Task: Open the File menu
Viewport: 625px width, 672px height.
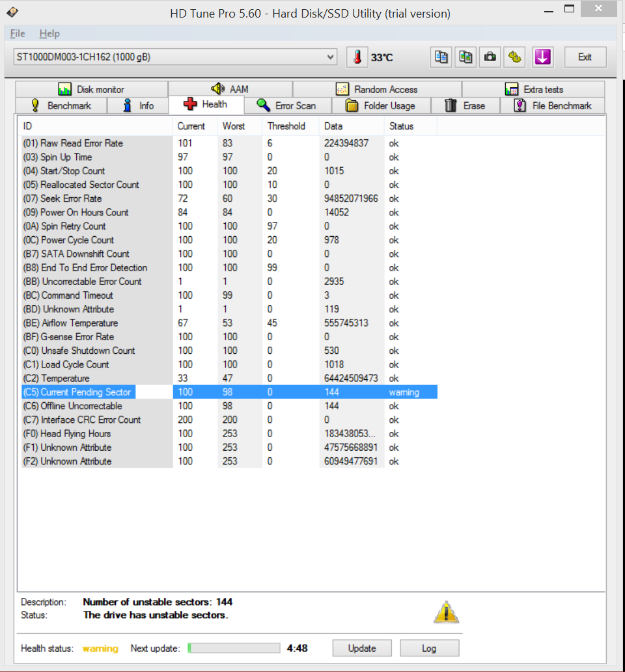Action: coord(18,33)
